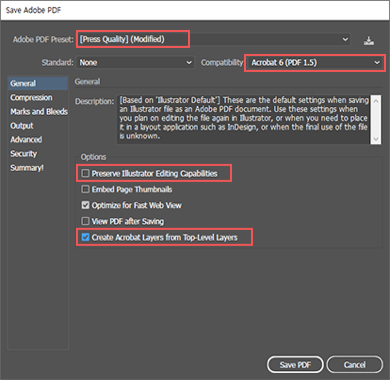
Task: View the Summary section
Action: [27, 168]
